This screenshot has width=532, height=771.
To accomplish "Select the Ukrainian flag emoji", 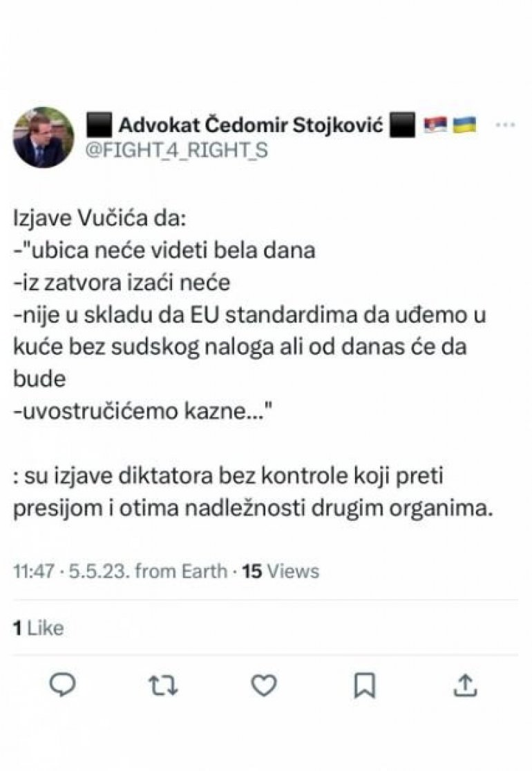I will click(x=464, y=125).
